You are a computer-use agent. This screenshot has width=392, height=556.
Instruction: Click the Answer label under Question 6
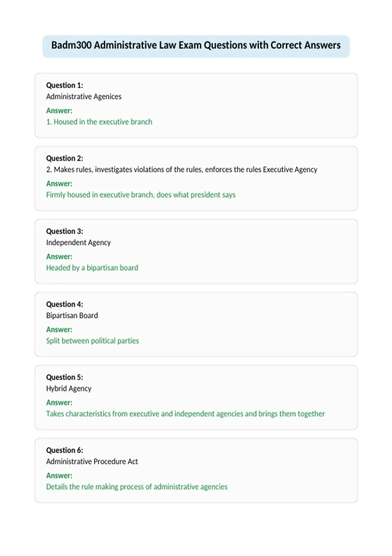[59, 475]
